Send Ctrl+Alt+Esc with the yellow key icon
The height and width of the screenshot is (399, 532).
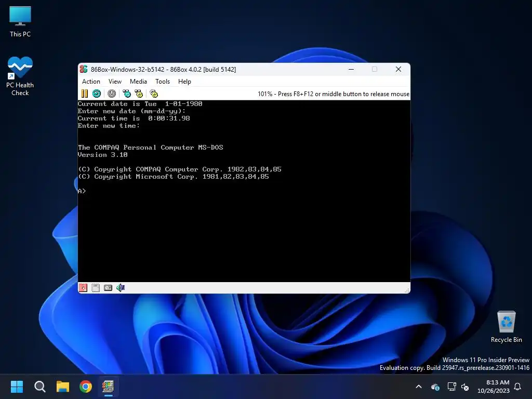click(x=139, y=94)
